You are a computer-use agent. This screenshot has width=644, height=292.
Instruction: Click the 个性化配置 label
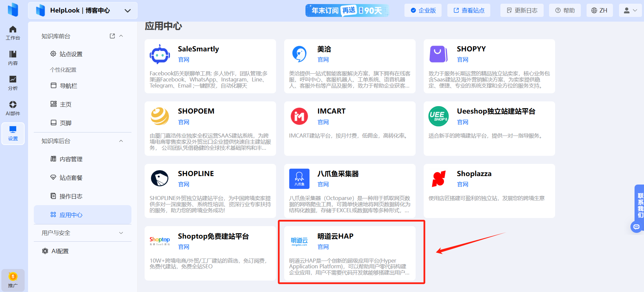point(63,70)
